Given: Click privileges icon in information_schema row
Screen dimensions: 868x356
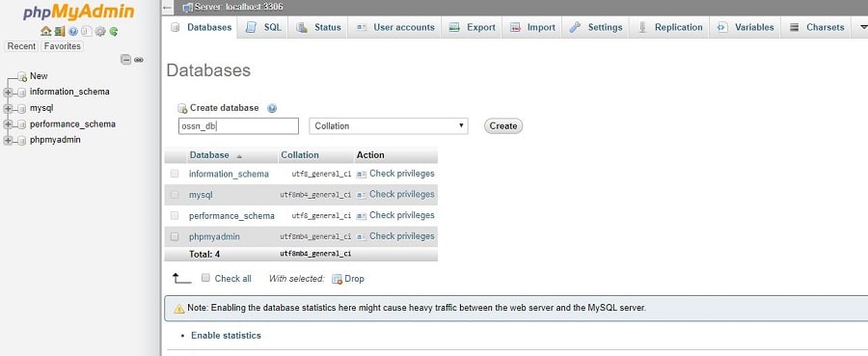Looking at the screenshot, I should (362, 175).
